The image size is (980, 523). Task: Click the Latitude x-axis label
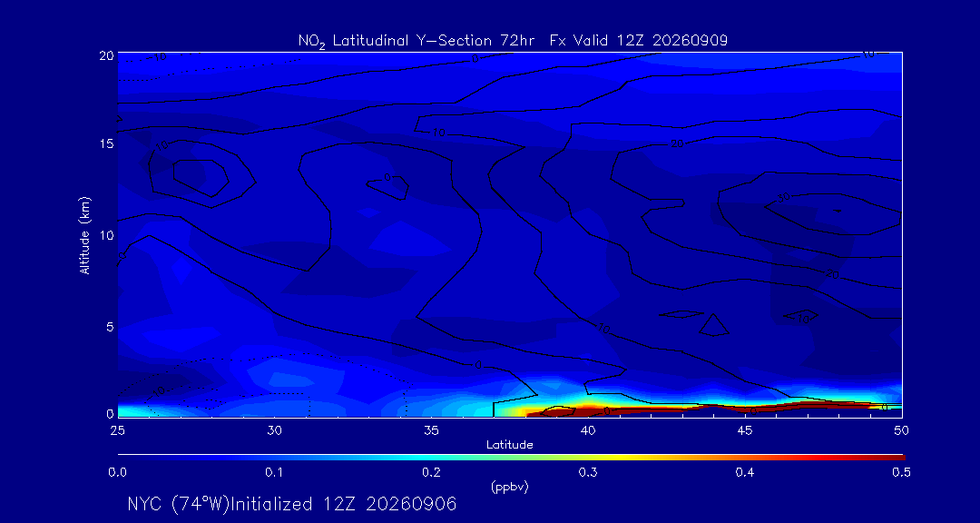click(x=510, y=445)
